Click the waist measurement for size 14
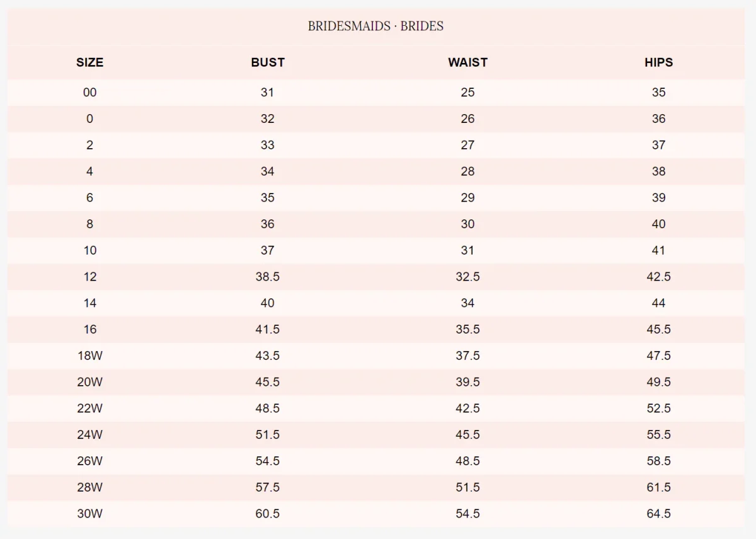This screenshot has height=539, width=756. pyautogui.click(x=467, y=303)
